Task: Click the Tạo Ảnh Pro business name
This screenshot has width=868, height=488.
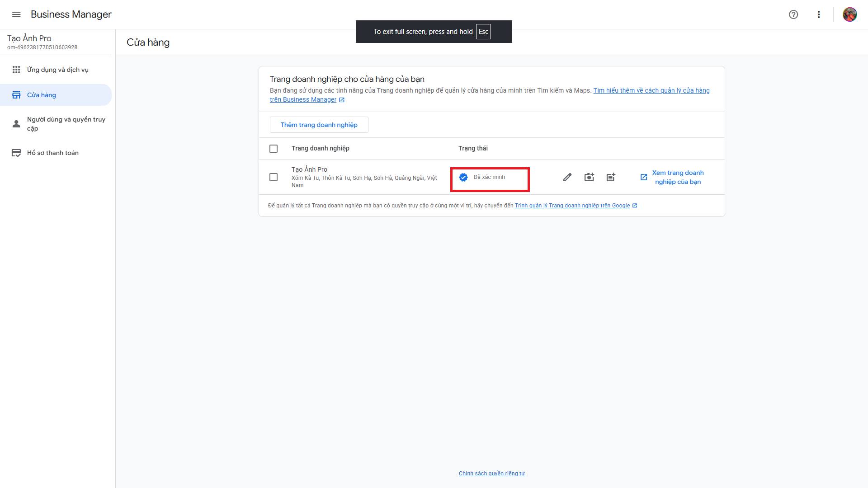Action: coord(309,169)
